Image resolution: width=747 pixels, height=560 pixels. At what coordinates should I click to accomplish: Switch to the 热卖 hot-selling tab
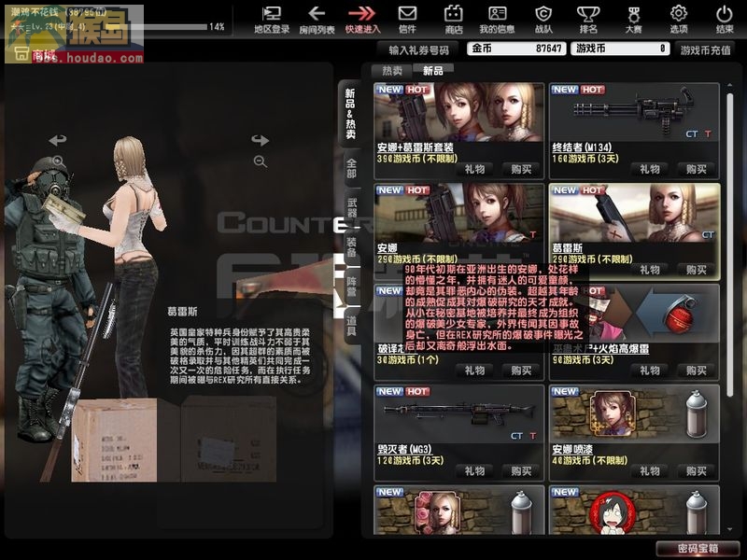pos(392,71)
